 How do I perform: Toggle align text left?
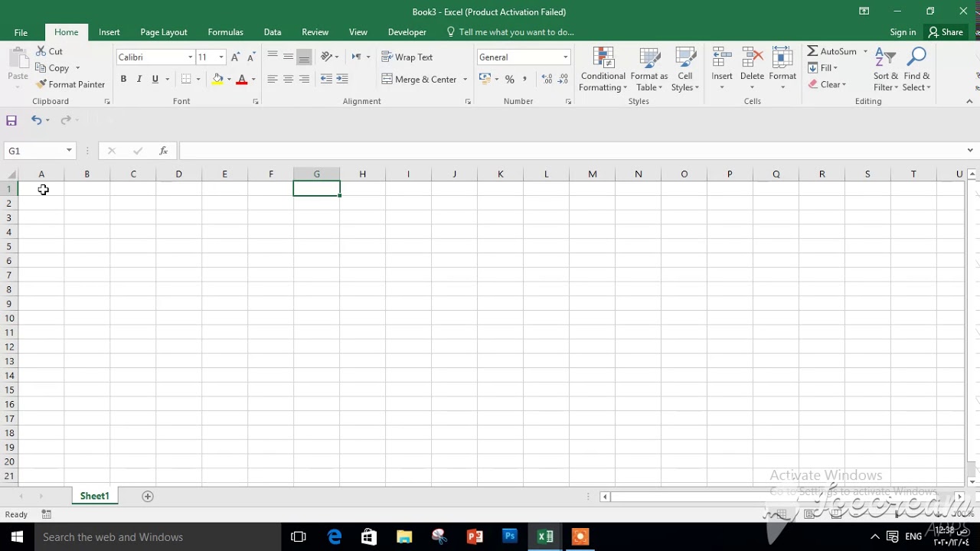pyautogui.click(x=272, y=79)
